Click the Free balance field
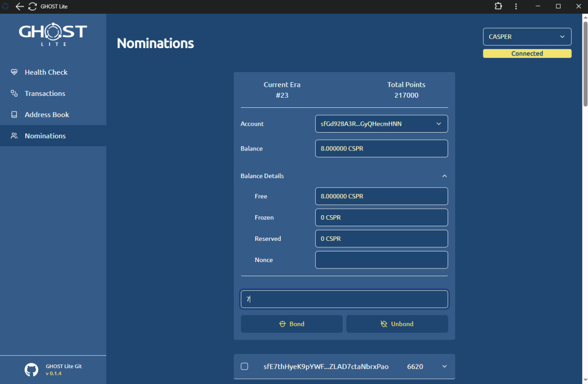The width and height of the screenshot is (588, 384). point(381,196)
